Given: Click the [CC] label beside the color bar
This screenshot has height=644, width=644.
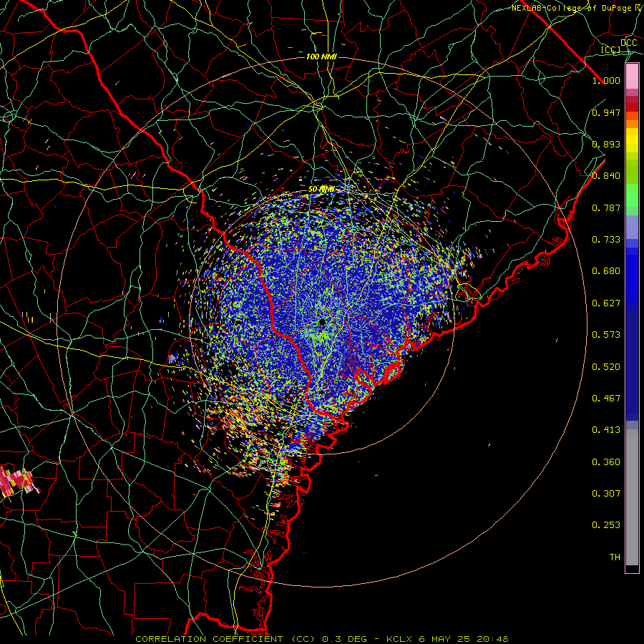Looking at the screenshot, I should tap(611, 49).
